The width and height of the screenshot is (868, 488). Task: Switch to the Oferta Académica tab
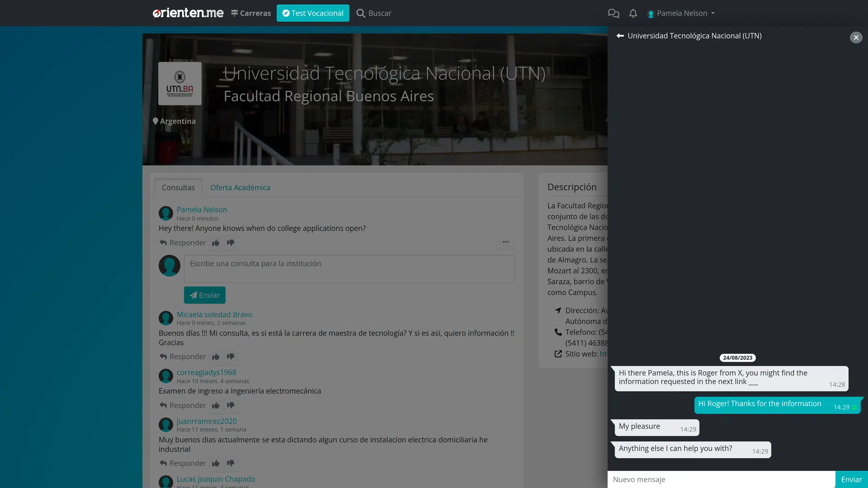coord(240,188)
